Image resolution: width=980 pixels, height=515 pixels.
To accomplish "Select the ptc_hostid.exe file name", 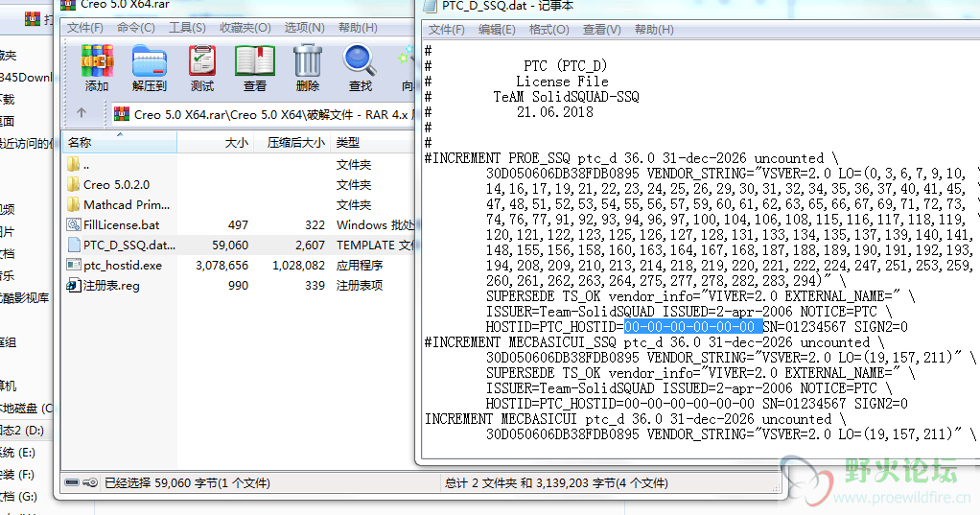I will tap(123, 265).
